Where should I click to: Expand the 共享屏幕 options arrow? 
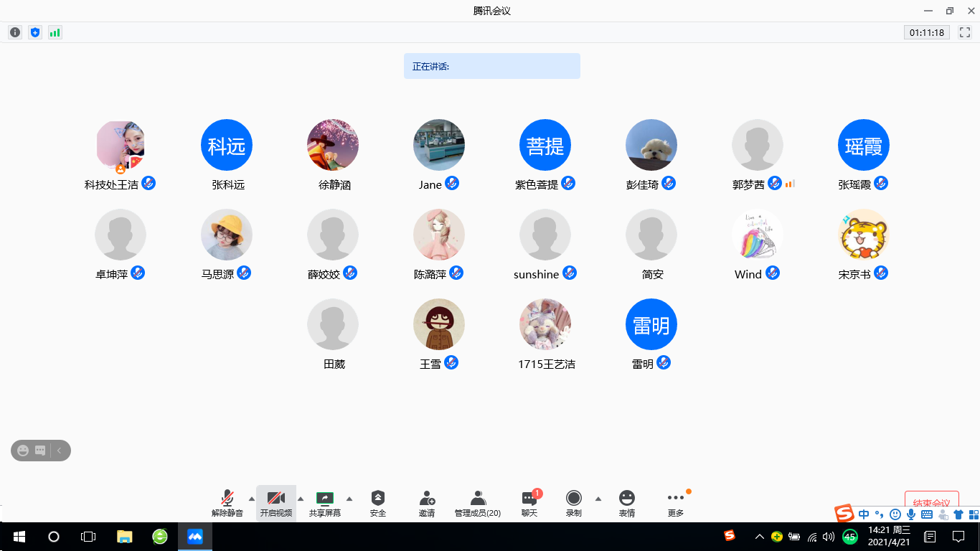click(349, 499)
